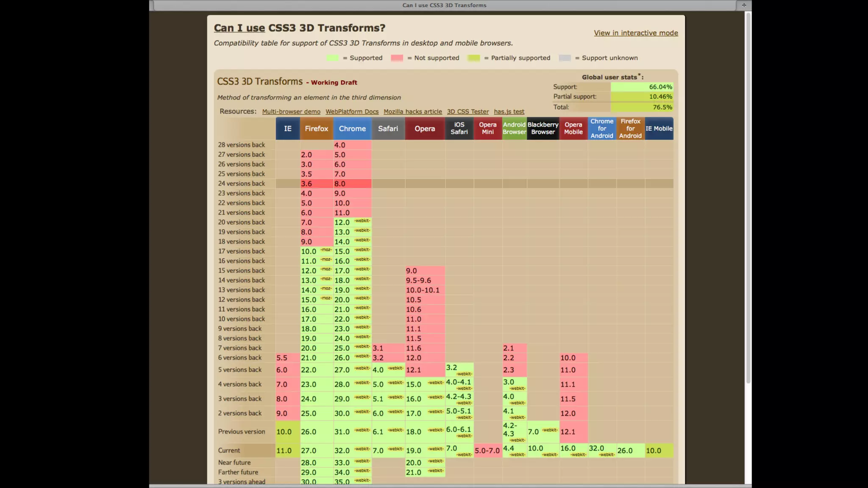868x488 pixels.
Task: Open the Multi-browser demo resource link
Action: (291, 112)
